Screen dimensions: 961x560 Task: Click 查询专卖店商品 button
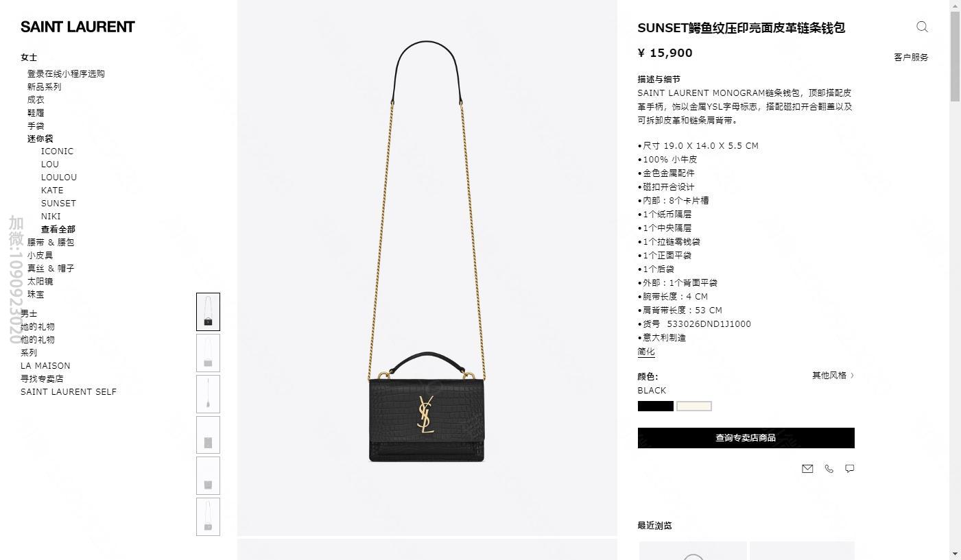coord(746,438)
